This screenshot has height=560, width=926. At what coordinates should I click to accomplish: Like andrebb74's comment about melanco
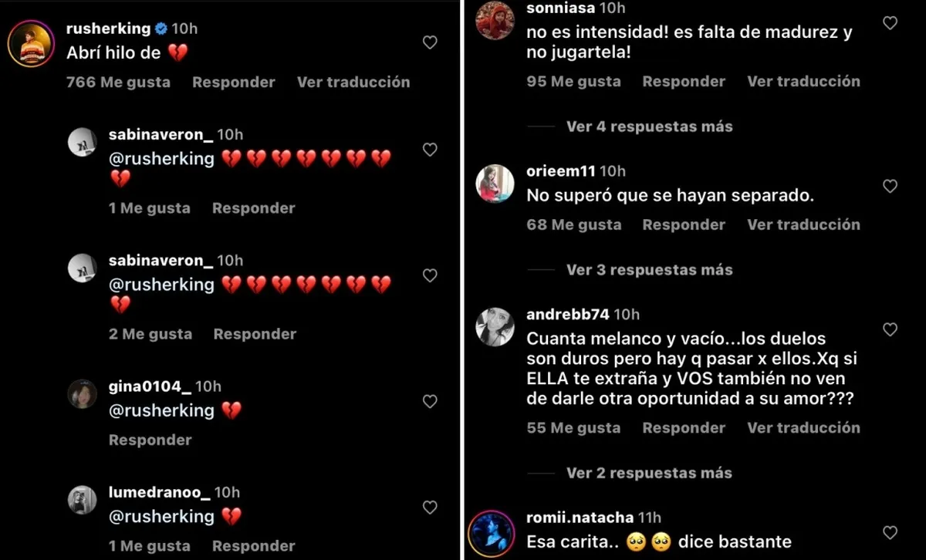click(890, 329)
